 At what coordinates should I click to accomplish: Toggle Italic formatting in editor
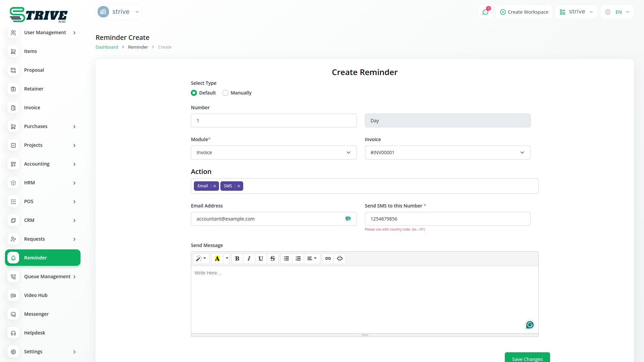(x=249, y=258)
